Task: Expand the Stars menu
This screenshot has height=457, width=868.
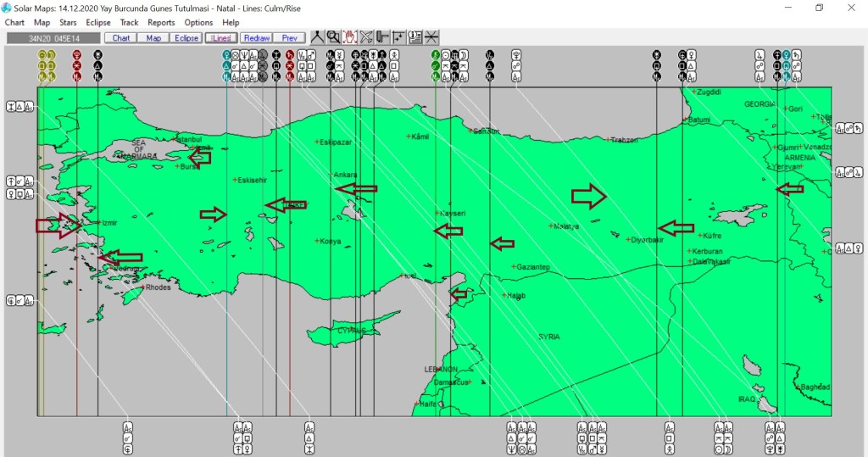Action: coord(68,23)
